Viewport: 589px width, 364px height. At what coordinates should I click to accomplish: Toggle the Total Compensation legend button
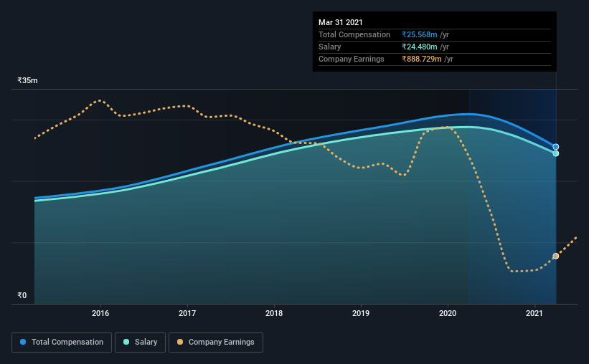pyautogui.click(x=62, y=343)
